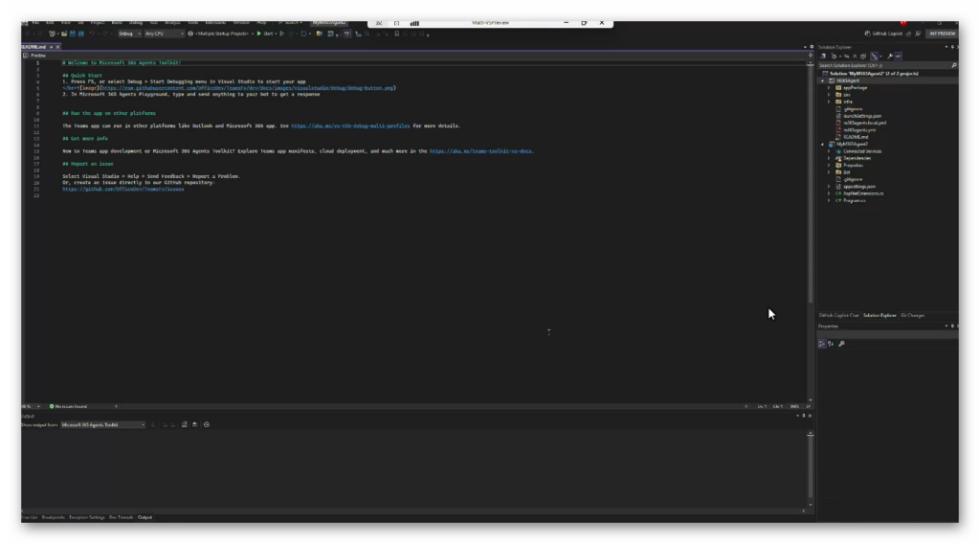Click the Preview button above the editor
The width and height of the screenshot is (980, 544).
tap(35, 56)
